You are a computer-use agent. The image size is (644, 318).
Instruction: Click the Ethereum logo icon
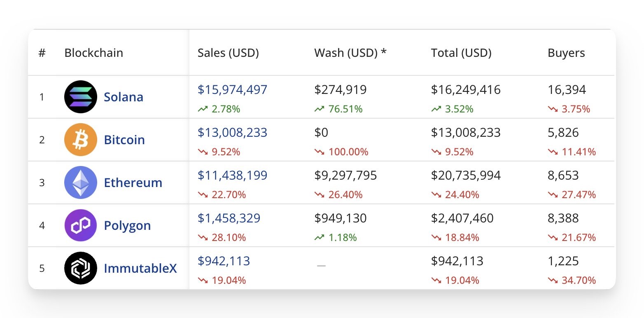pyautogui.click(x=81, y=182)
